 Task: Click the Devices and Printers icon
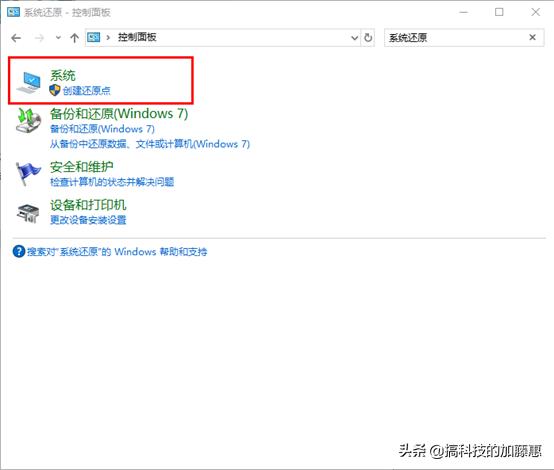[x=28, y=213]
